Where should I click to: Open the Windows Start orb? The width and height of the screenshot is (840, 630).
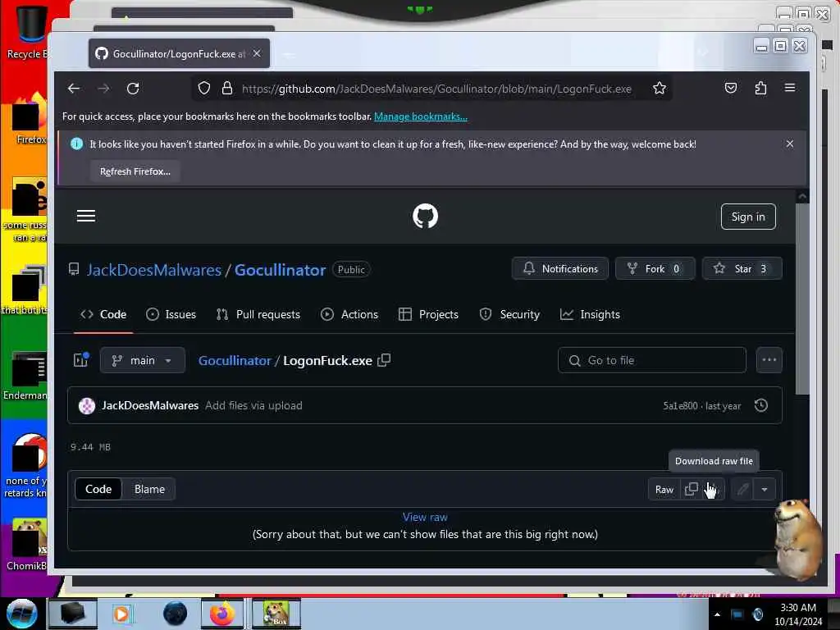[21, 614]
